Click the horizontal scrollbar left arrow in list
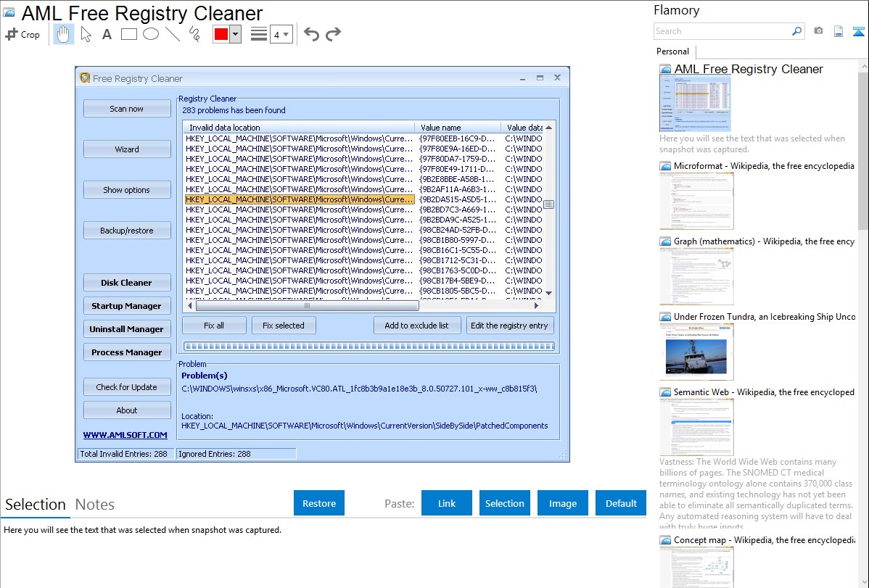The image size is (869, 588). coord(190,305)
